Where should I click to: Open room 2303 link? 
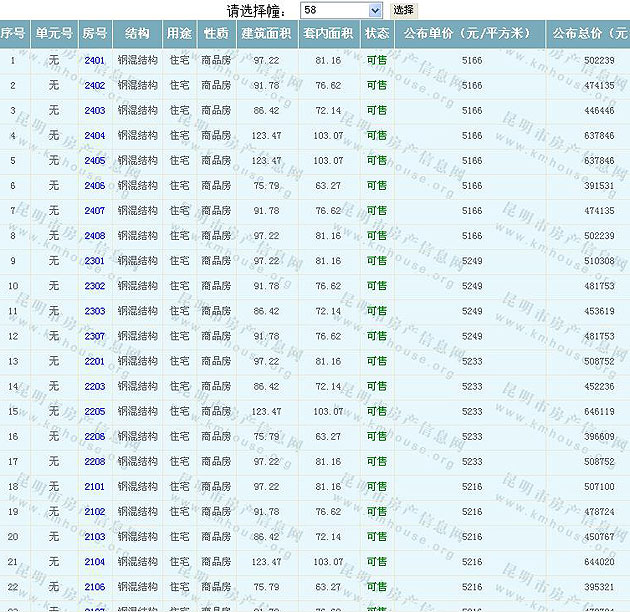point(95,311)
